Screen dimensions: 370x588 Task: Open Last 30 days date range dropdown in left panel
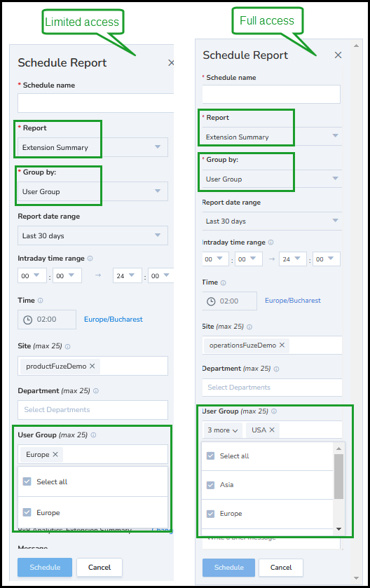92,235
